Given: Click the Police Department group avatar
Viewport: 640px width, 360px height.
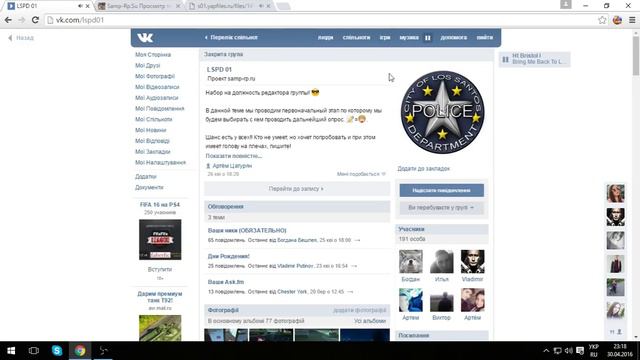Looking at the screenshot, I should pyautogui.click(x=442, y=112).
